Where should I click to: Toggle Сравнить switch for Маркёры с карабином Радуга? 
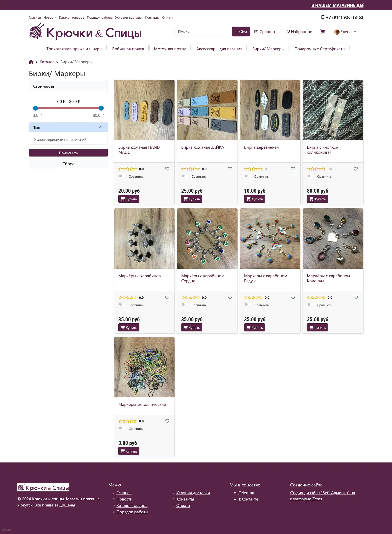(x=248, y=305)
